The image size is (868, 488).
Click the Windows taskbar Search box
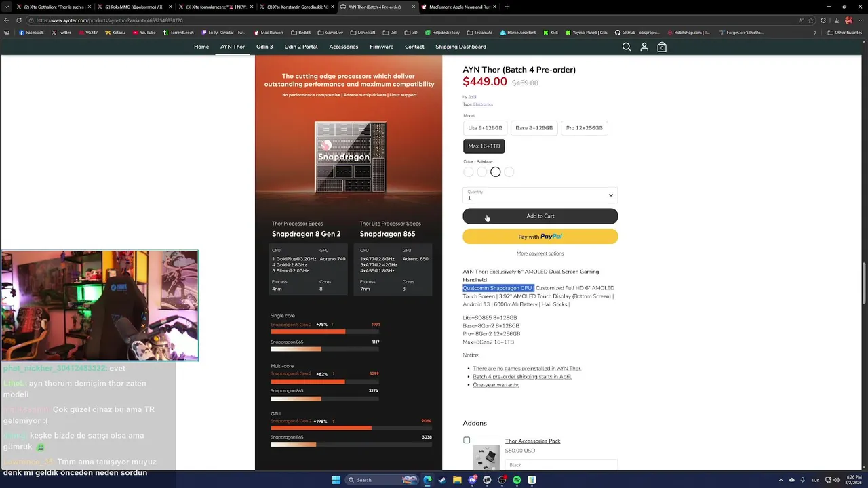[382, 480]
